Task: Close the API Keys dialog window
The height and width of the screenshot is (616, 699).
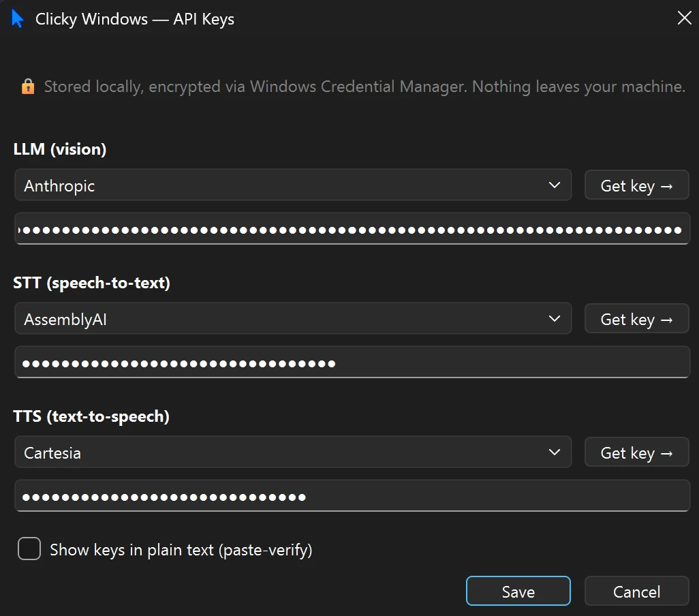Action: 684,18
